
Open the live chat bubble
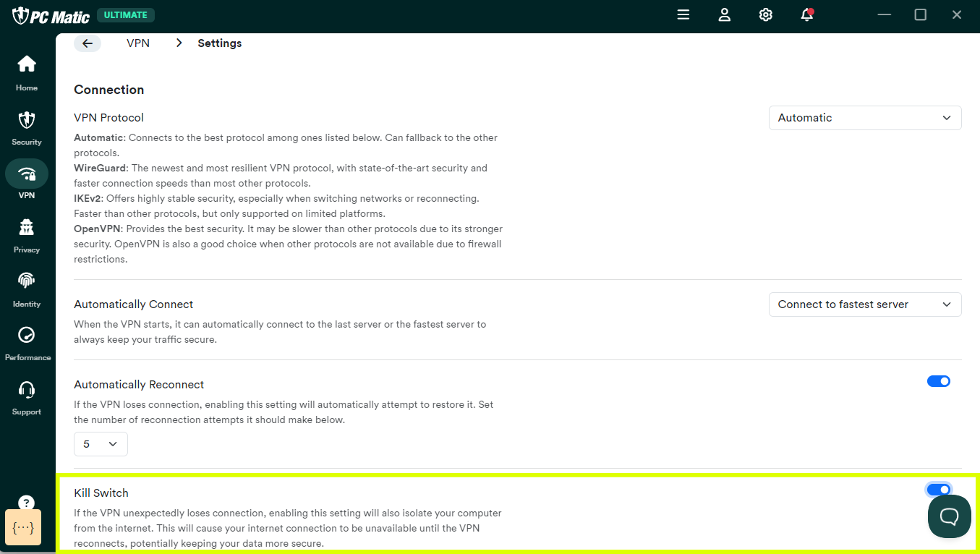949,516
